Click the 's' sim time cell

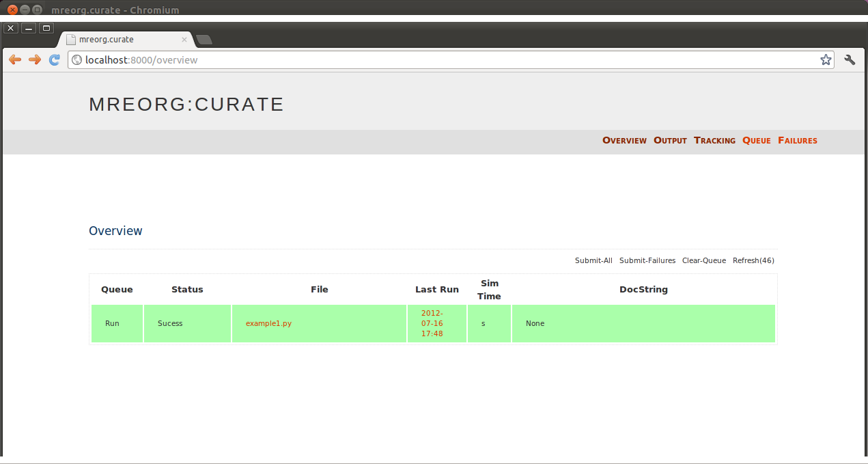(x=489, y=323)
